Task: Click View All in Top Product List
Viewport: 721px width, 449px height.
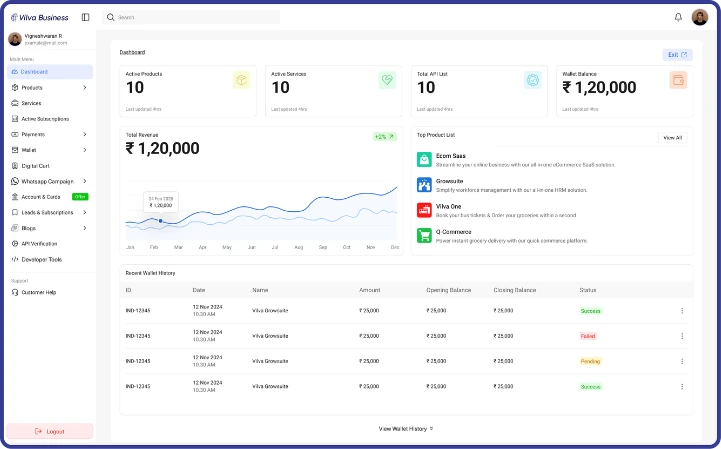Action: coord(672,138)
